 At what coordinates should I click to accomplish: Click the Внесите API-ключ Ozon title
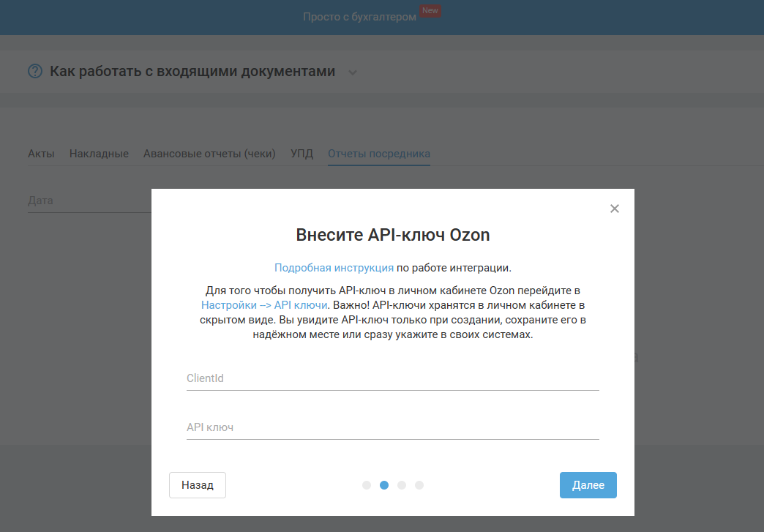(x=393, y=235)
